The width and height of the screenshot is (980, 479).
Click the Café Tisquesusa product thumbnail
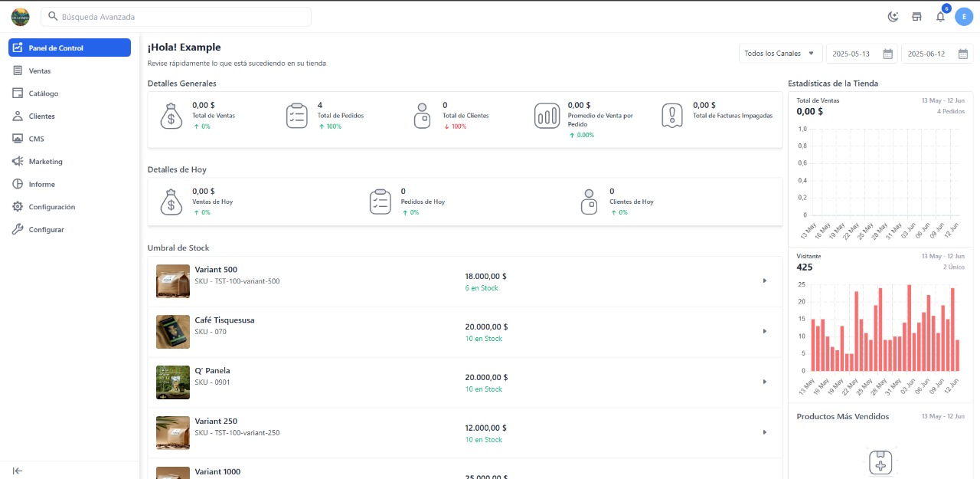(172, 331)
